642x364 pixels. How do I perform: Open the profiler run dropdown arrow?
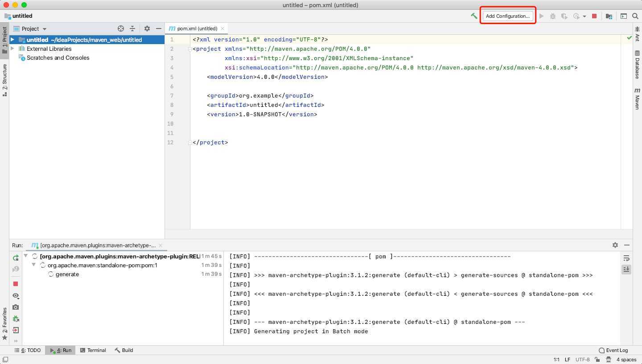point(584,16)
